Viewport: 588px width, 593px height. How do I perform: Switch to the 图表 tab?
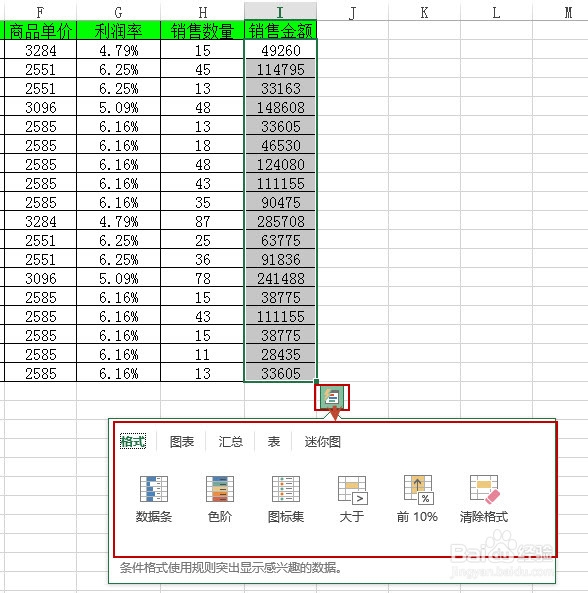[x=182, y=441]
